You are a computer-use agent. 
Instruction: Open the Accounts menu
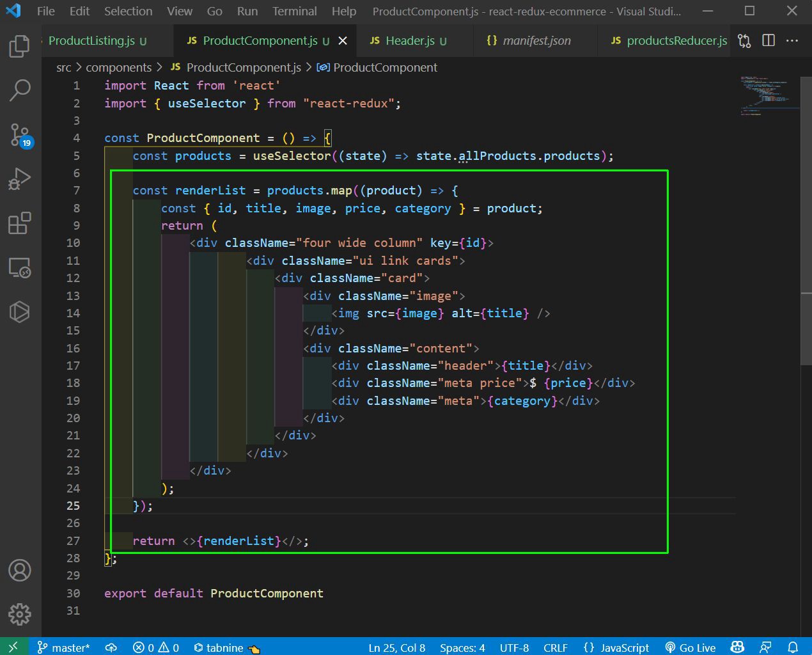20,570
